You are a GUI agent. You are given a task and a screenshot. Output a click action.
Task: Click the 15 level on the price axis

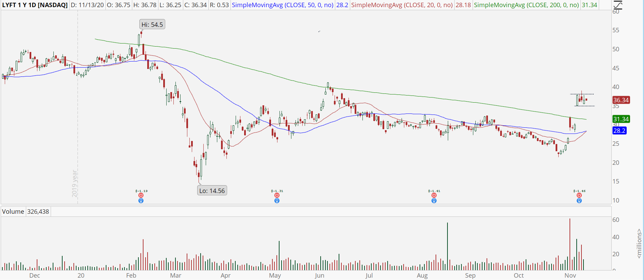616,181
